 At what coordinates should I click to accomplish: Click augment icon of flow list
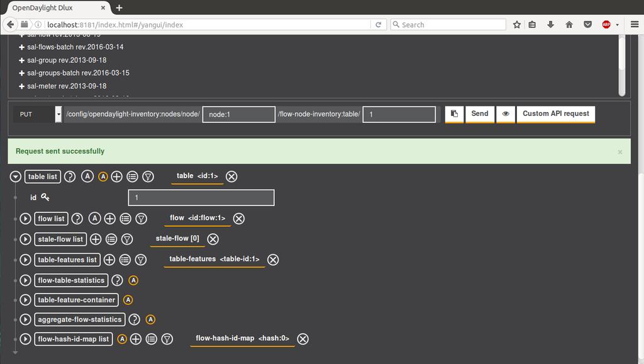point(94,218)
